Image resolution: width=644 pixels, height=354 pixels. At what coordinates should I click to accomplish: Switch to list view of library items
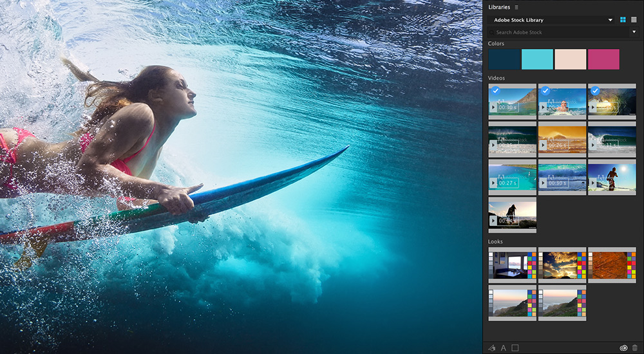pyautogui.click(x=634, y=20)
